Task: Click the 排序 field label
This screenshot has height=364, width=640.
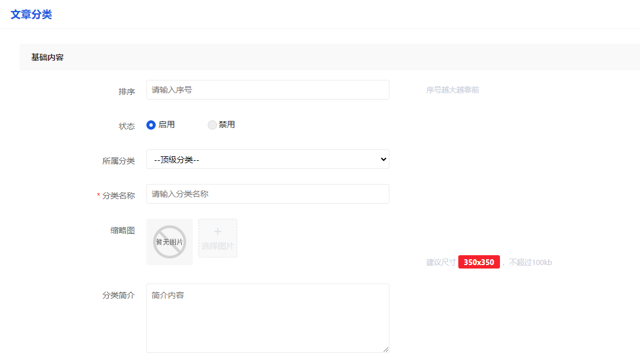Action: click(127, 91)
